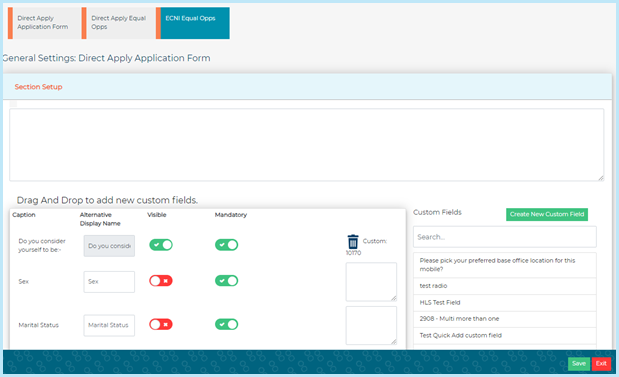Open Direct Apply Application Form tab
Screen dimensions: 619x377
[44, 23]
